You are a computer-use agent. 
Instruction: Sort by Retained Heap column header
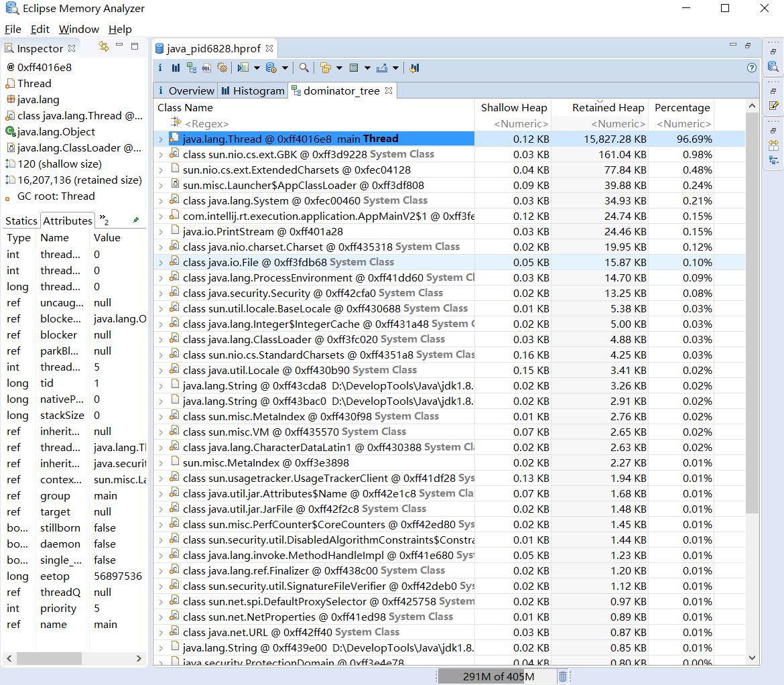[599, 107]
